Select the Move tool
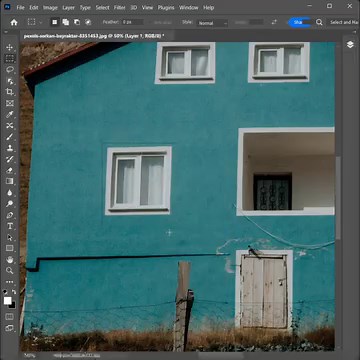 coord(10,47)
